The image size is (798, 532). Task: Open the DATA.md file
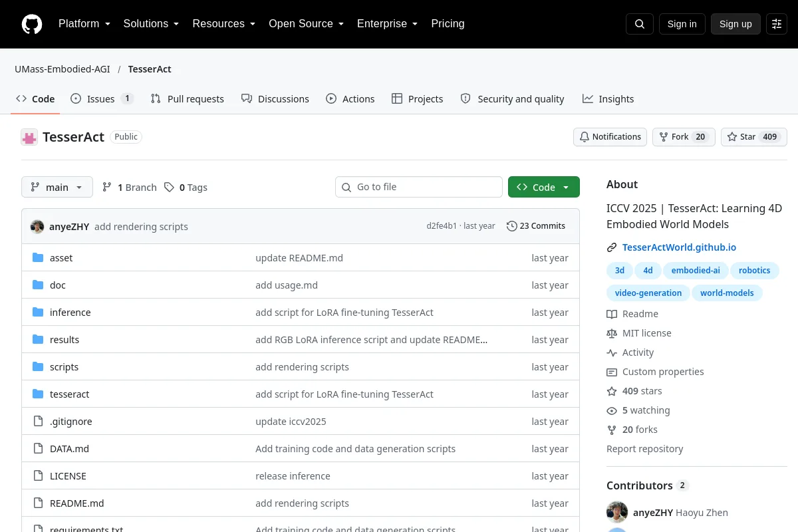pyautogui.click(x=69, y=449)
